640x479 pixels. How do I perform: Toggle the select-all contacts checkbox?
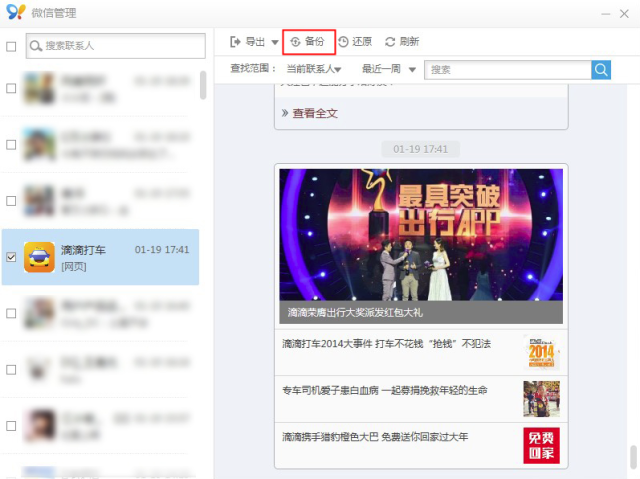click(x=11, y=47)
